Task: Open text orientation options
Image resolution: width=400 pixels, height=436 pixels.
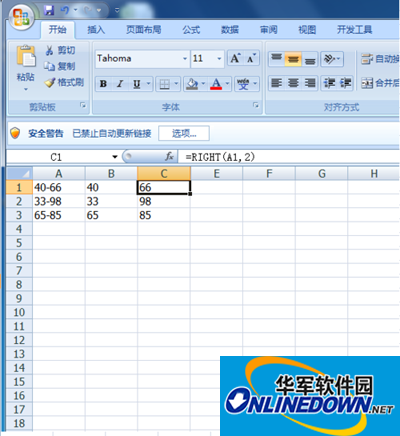Action: point(332,59)
